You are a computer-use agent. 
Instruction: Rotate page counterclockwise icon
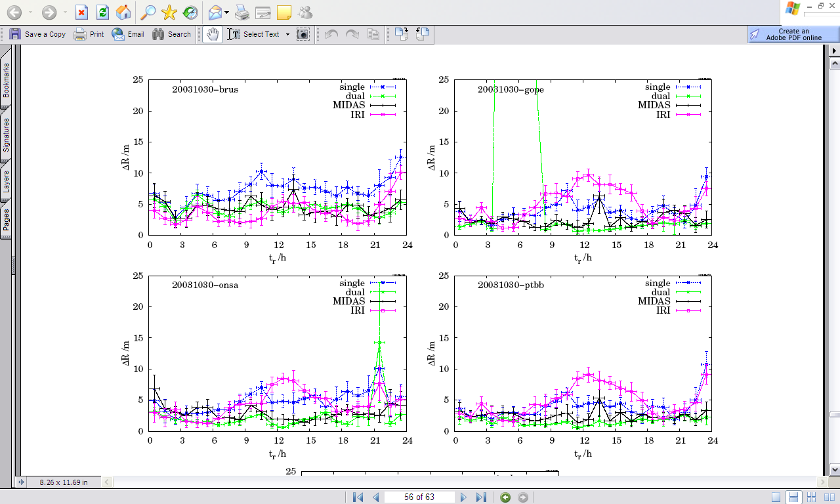422,34
